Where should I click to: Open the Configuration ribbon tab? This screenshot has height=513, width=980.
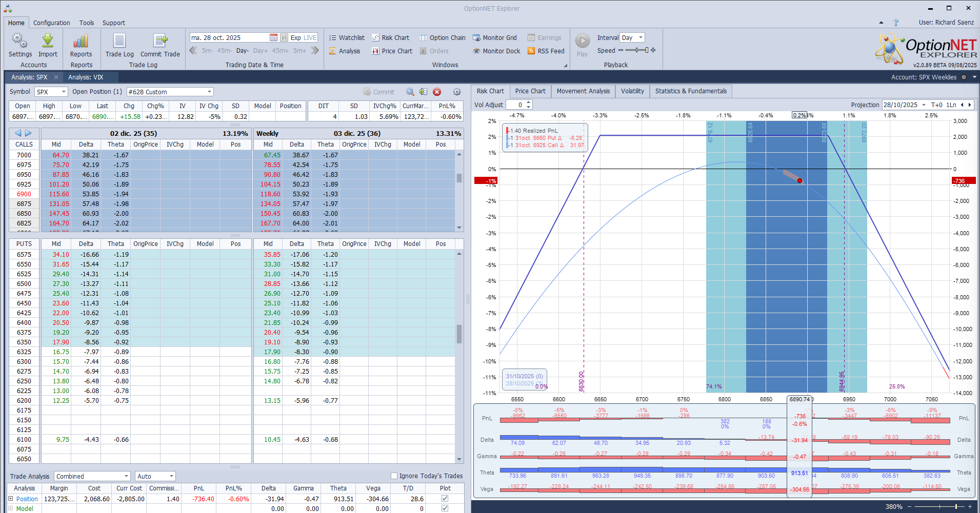click(x=52, y=23)
